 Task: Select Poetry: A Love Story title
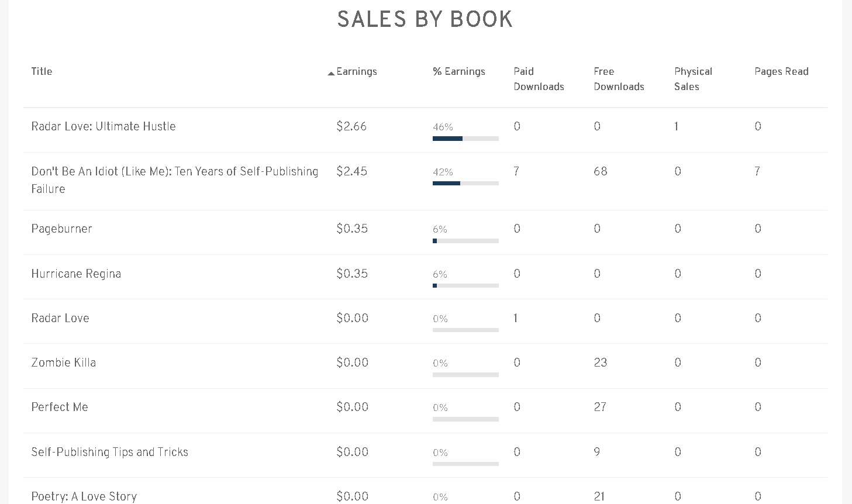click(84, 496)
